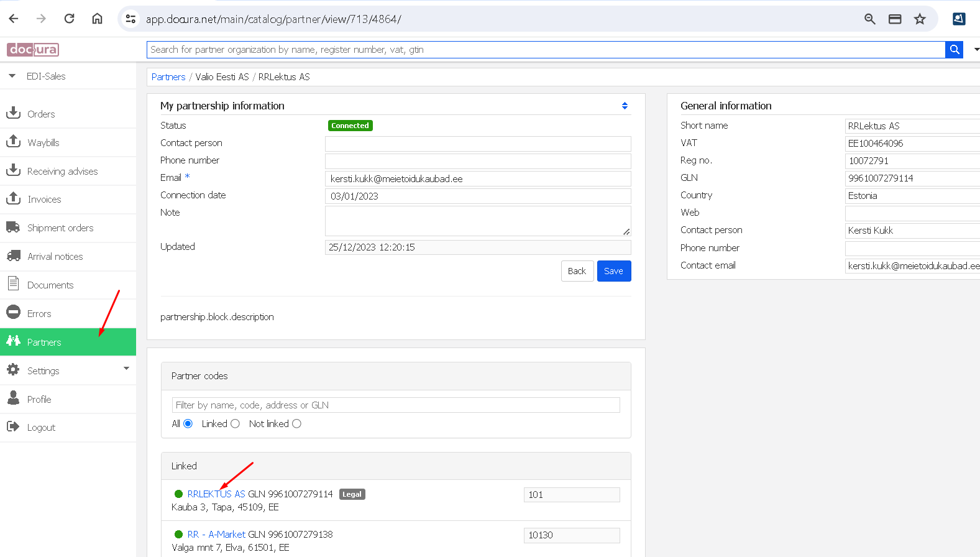Click the VAT field EE100464096

[x=912, y=144]
